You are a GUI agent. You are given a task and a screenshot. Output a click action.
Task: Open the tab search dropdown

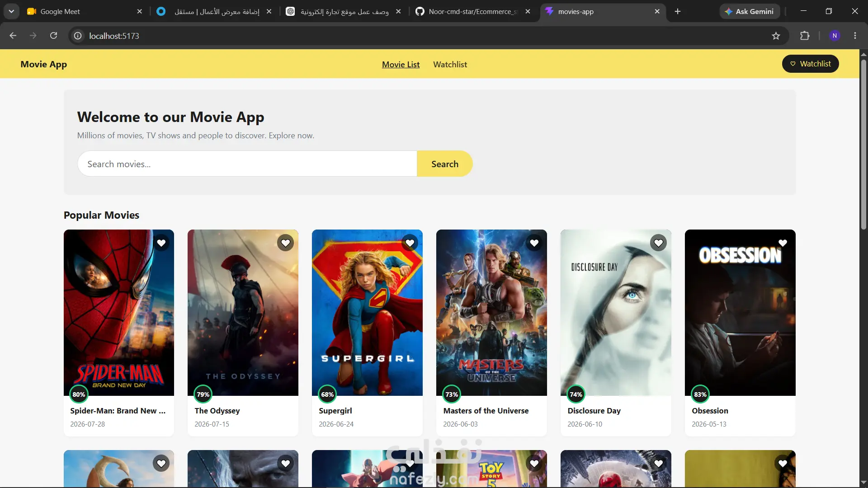[x=11, y=12]
